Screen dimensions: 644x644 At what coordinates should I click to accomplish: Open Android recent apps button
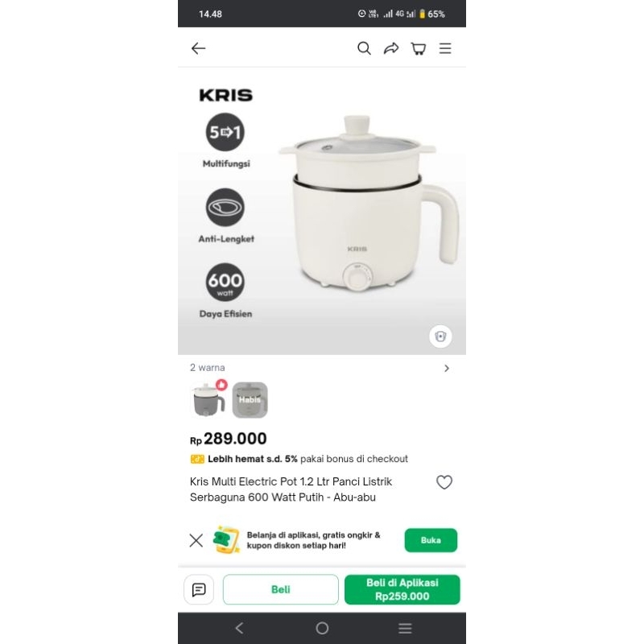click(405, 628)
